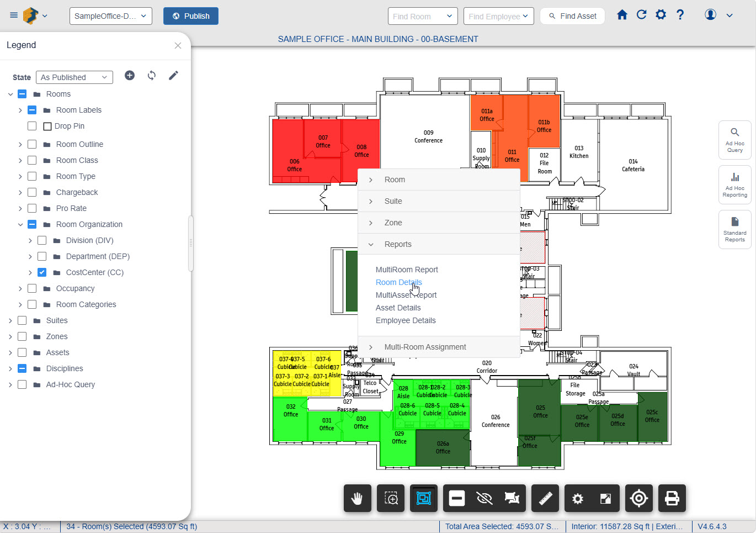Image resolution: width=756 pixels, height=533 pixels.
Task: Expand the Suites tree node
Action: tap(10, 320)
